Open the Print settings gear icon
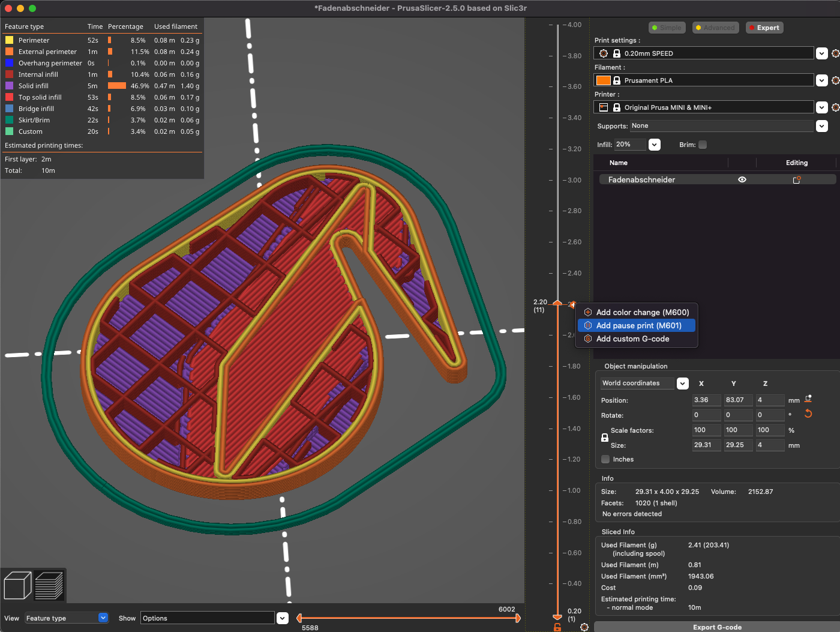This screenshot has width=840, height=632. (835, 53)
